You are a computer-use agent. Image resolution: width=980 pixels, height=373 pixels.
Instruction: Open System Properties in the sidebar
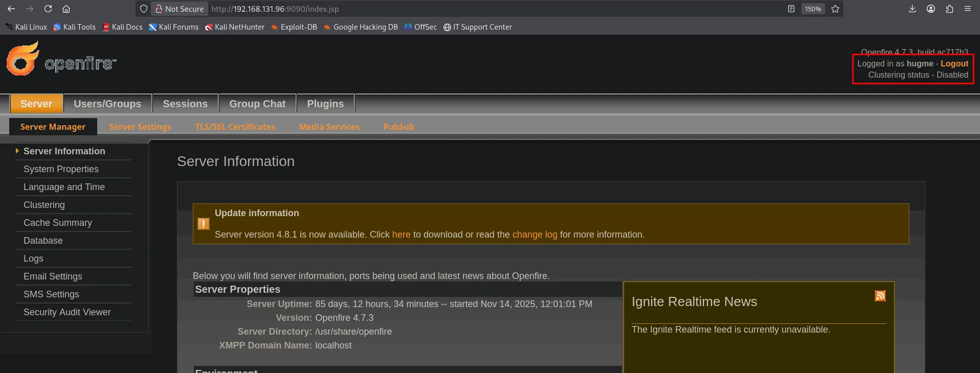tap(61, 169)
